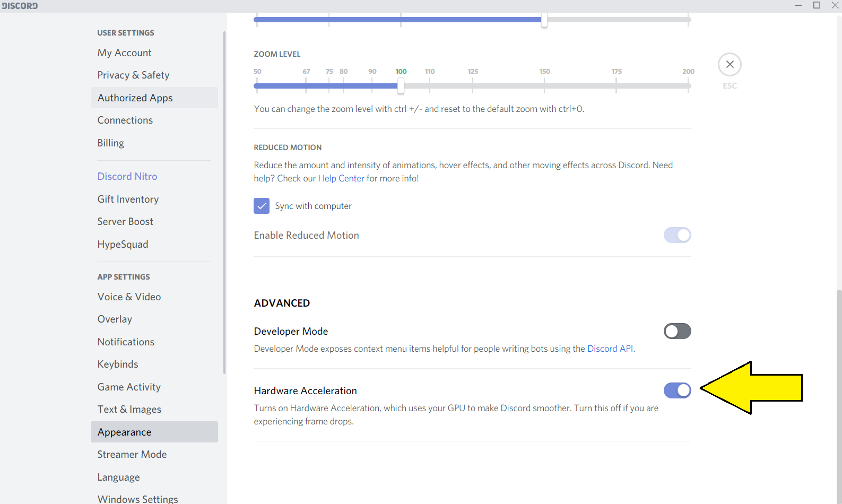Image resolution: width=842 pixels, height=504 pixels.
Task: Select Gift Inventory in sidebar
Action: point(154,199)
